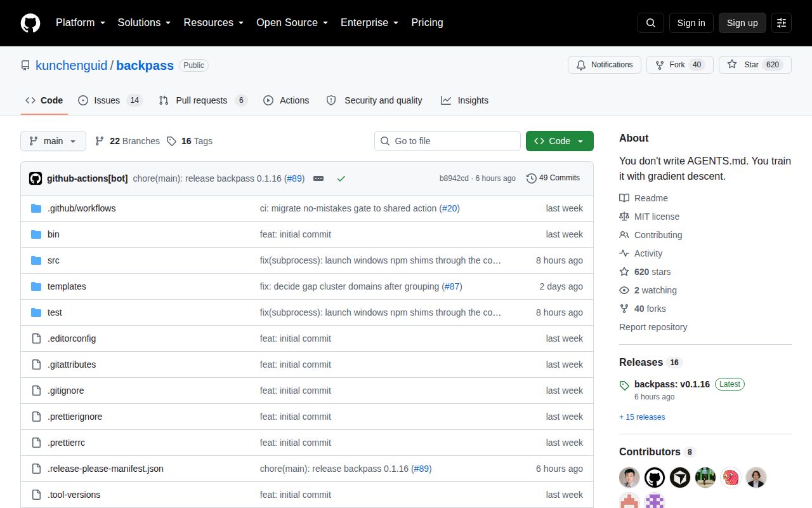View the 2 watching link
The image size is (812, 508).
(x=648, y=290)
